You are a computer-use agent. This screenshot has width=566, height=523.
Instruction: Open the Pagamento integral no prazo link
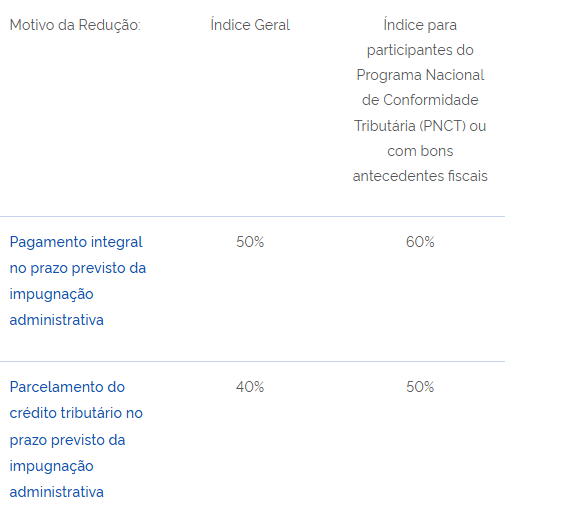pyautogui.click(x=78, y=281)
